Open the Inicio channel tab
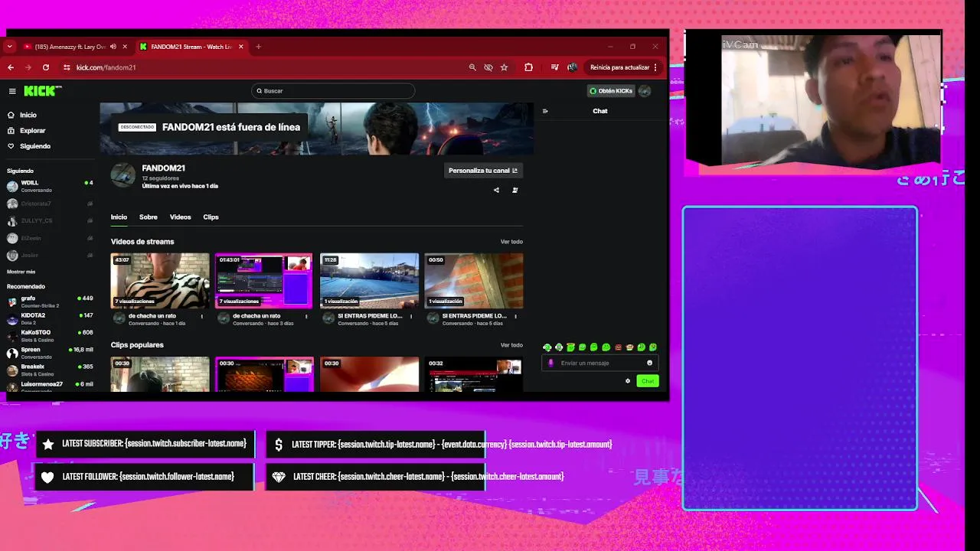980x551 pixels. click(x=119, y=217)
